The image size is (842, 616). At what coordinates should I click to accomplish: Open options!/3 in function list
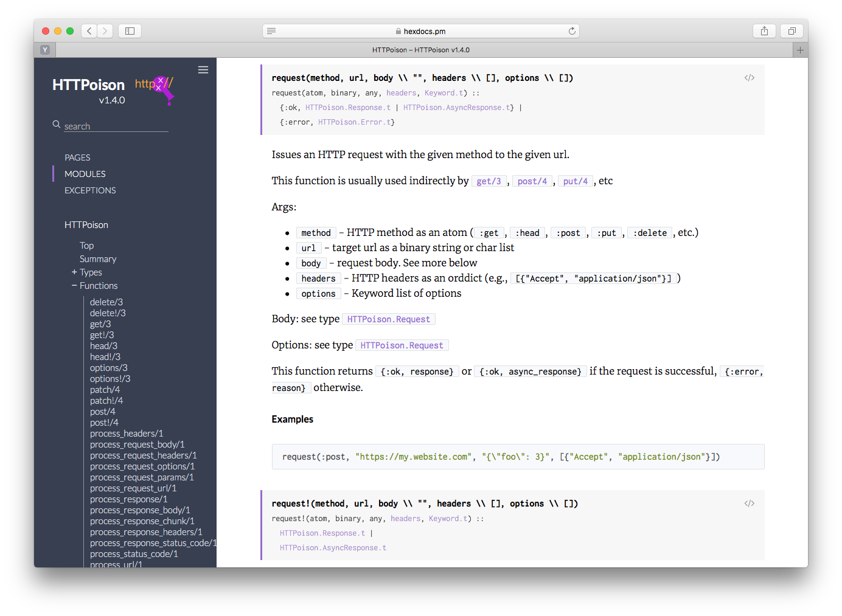110,379
